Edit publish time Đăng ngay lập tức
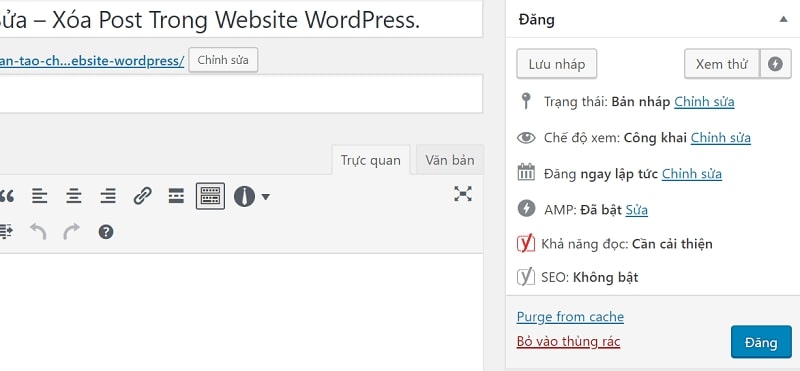800x371 pixels. 692,174
